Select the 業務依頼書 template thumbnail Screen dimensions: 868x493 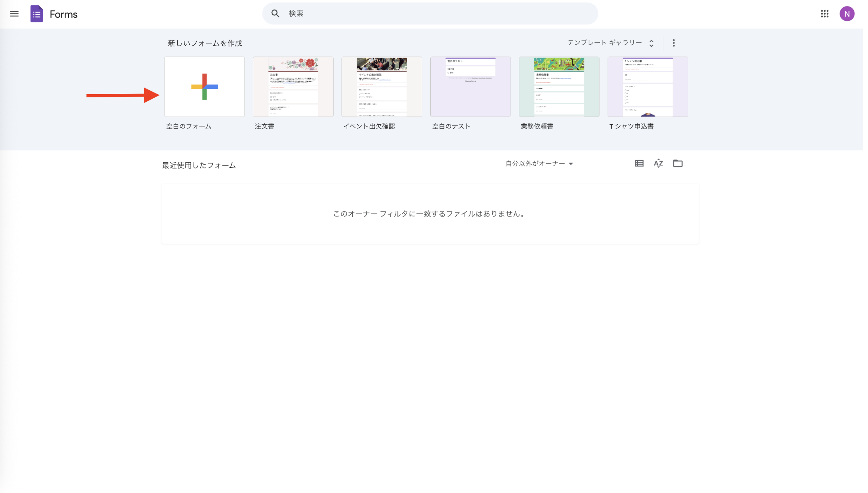[559, 86]
